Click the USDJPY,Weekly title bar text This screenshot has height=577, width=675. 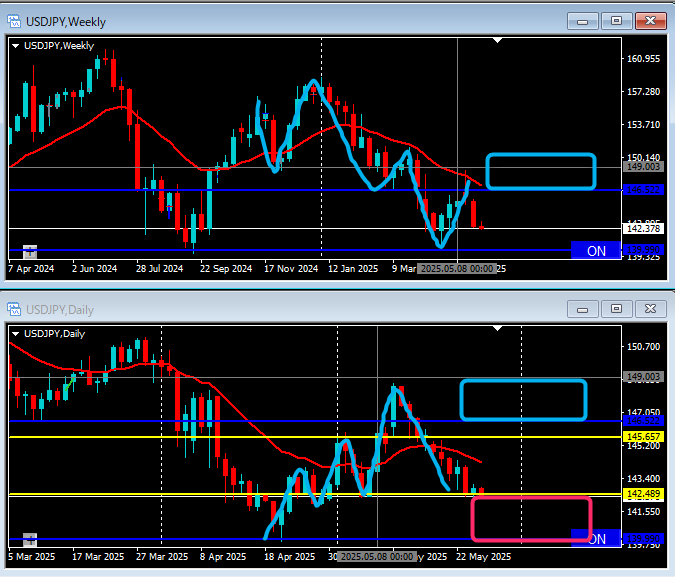coord(66,22)
